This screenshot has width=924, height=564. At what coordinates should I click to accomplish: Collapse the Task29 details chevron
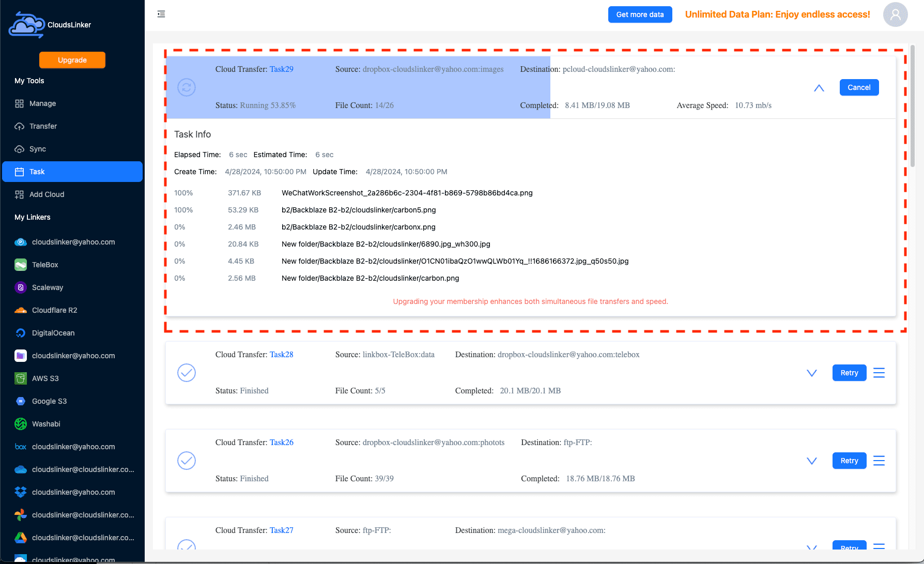click(819, 88)
